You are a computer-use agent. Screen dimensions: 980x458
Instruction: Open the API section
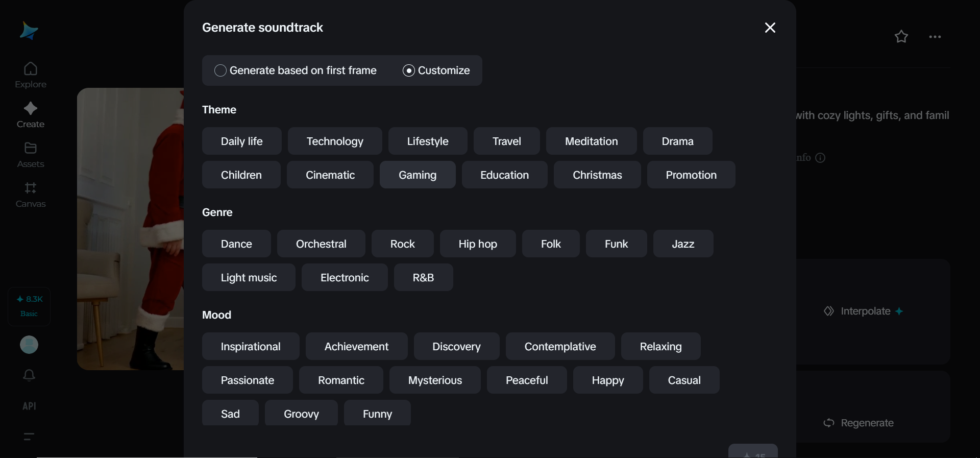[x=29, y=406]
